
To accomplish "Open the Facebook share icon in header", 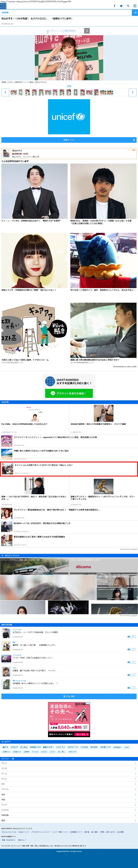I will [114, 6].
